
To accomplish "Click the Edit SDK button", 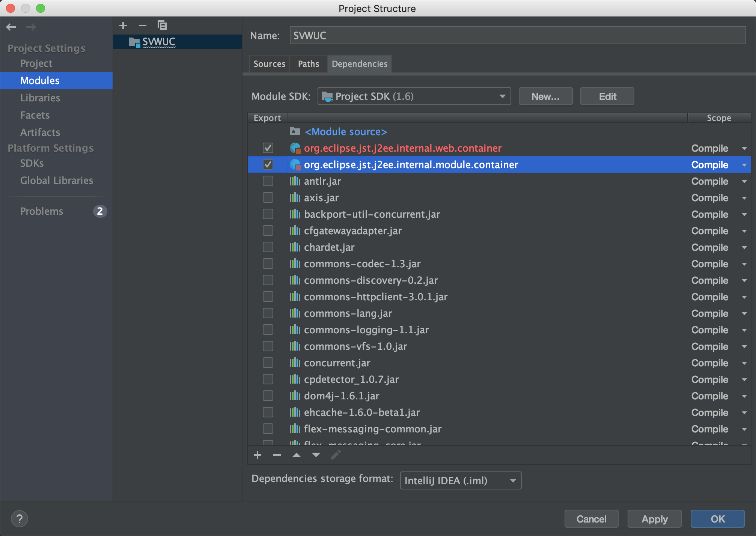I will pos(607,96).
